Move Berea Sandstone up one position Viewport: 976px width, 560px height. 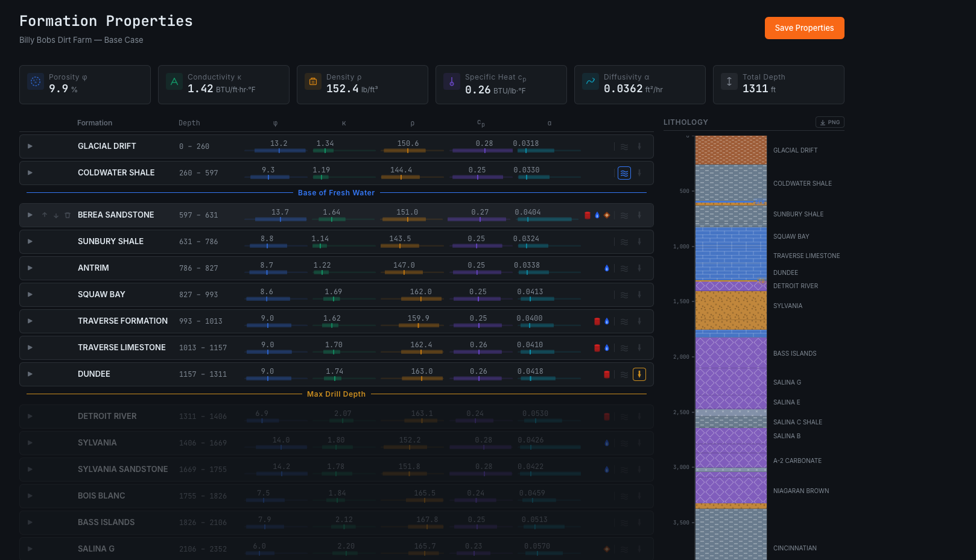45,215
